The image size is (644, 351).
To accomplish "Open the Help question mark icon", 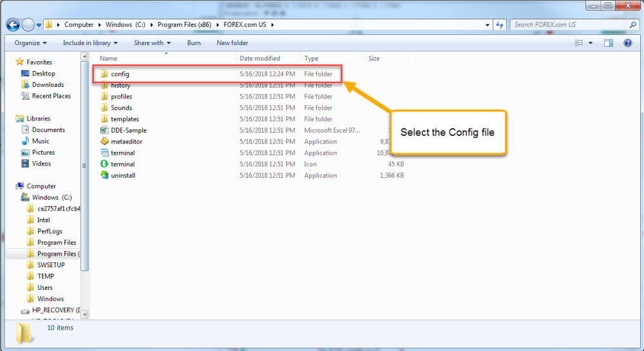I will coord(627,43).
